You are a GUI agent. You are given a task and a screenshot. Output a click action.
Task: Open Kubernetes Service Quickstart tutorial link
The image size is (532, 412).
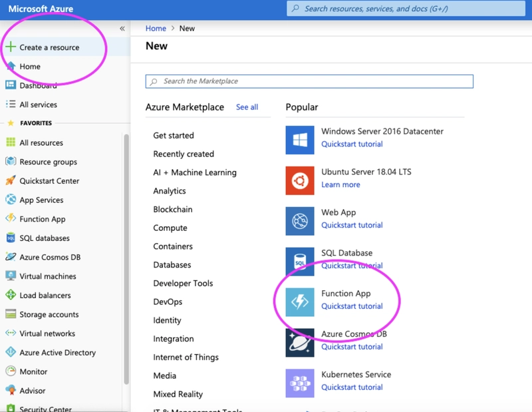click(352, 387)
